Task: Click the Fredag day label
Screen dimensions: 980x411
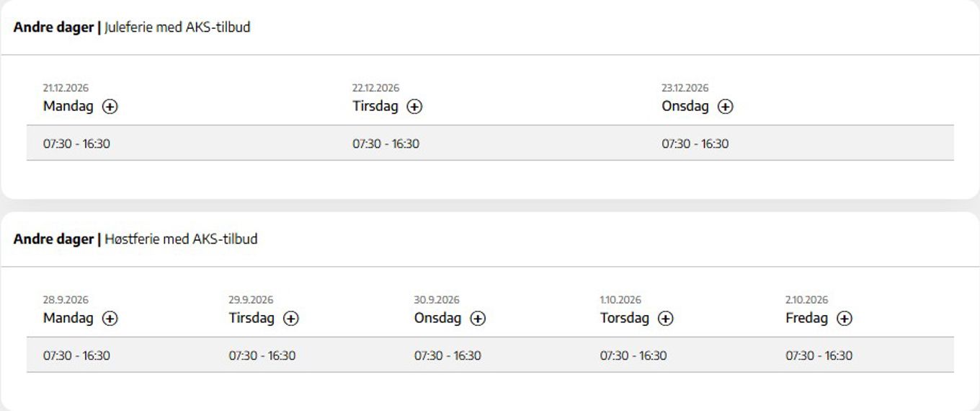Action: pos(806,318)
